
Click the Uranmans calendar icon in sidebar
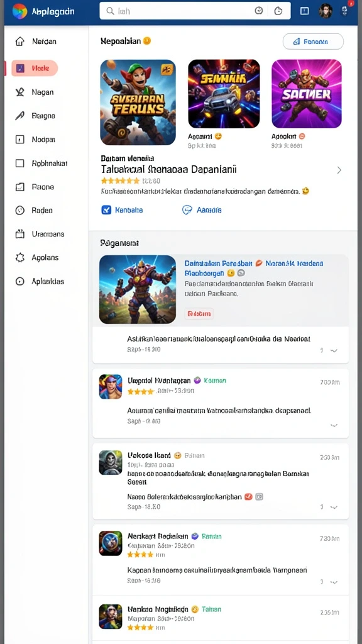19,234
